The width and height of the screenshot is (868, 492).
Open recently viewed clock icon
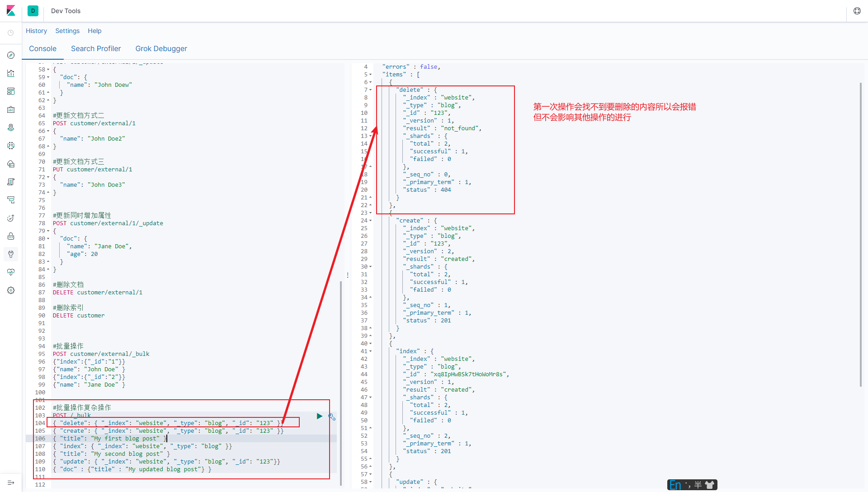11,33
